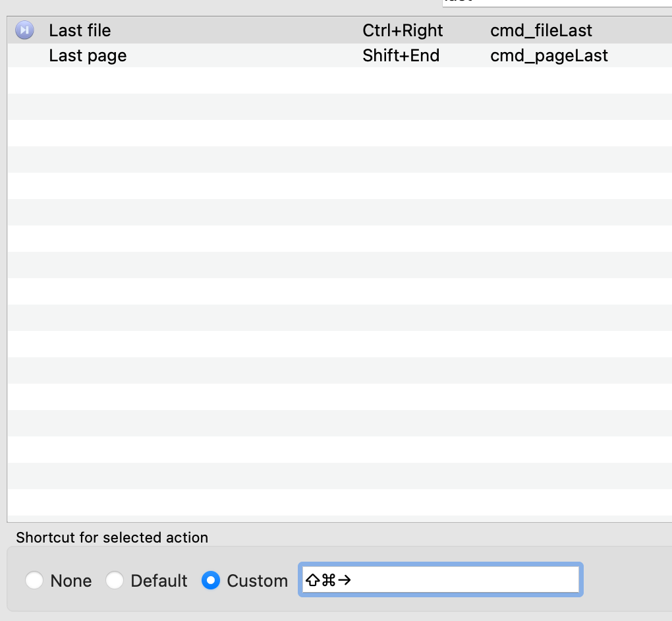Click the "Default" option label text
The height and width of the screenshot is (621, 672).
coord(159,581)
